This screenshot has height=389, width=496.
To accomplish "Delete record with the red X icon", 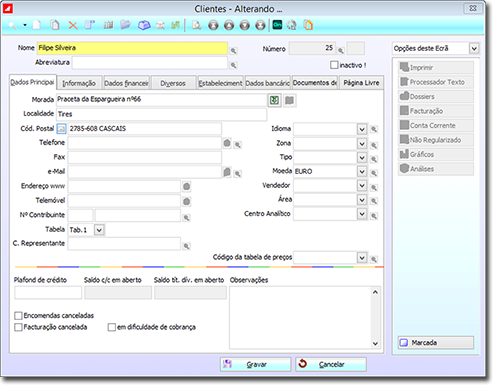I will 73,25.
